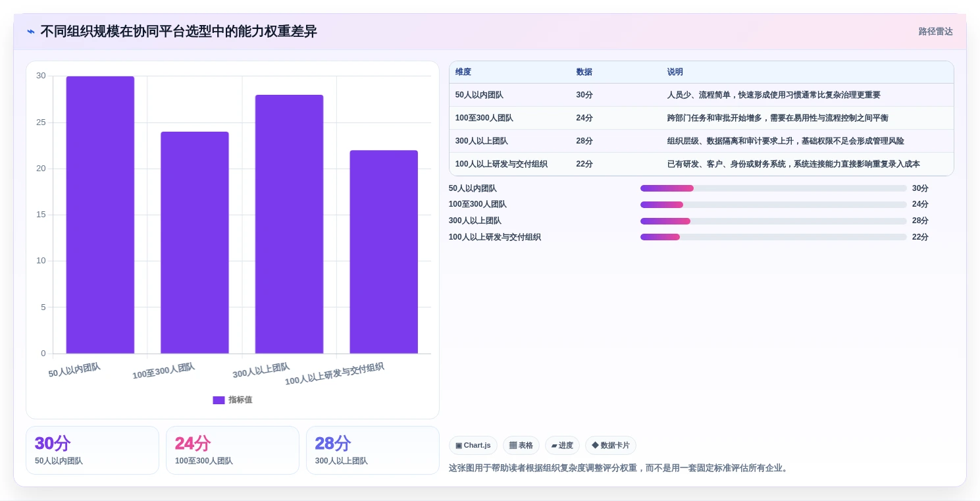Viewport: 980px width, 501px height.
Task: Click the 30分 value in table
Action: [584, 95]
